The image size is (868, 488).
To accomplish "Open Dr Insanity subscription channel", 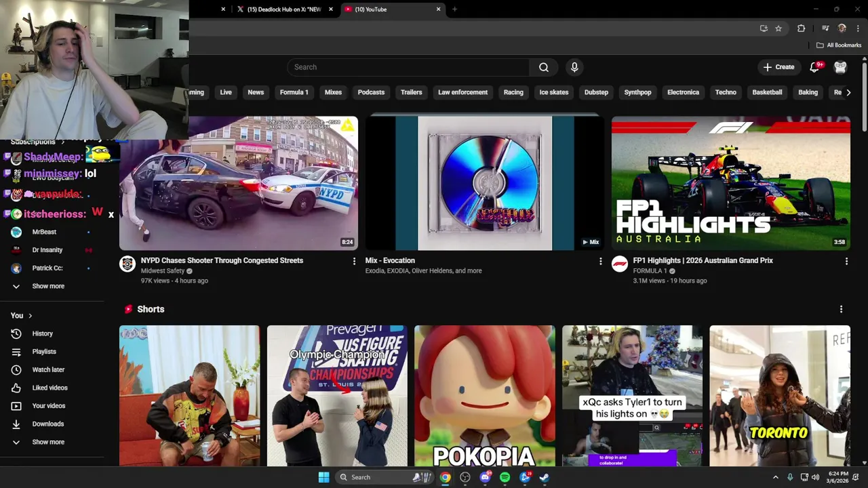I will (x=47, y=250).
